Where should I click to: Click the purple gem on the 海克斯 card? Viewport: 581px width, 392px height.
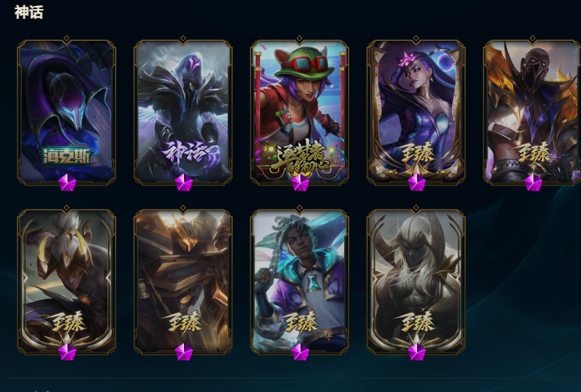[x=67, y=182]
